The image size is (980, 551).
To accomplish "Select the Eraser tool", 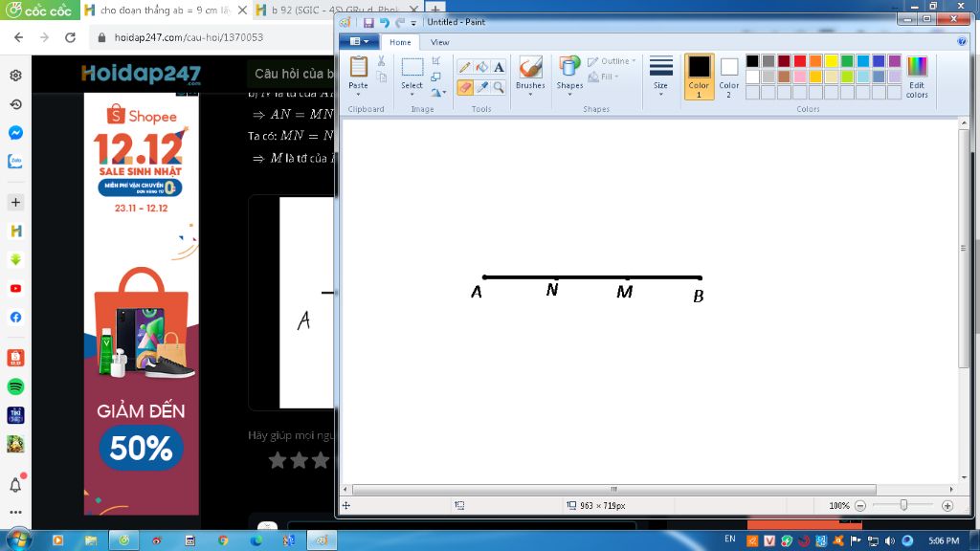I will pyautogui.click(x=464, y=87).
